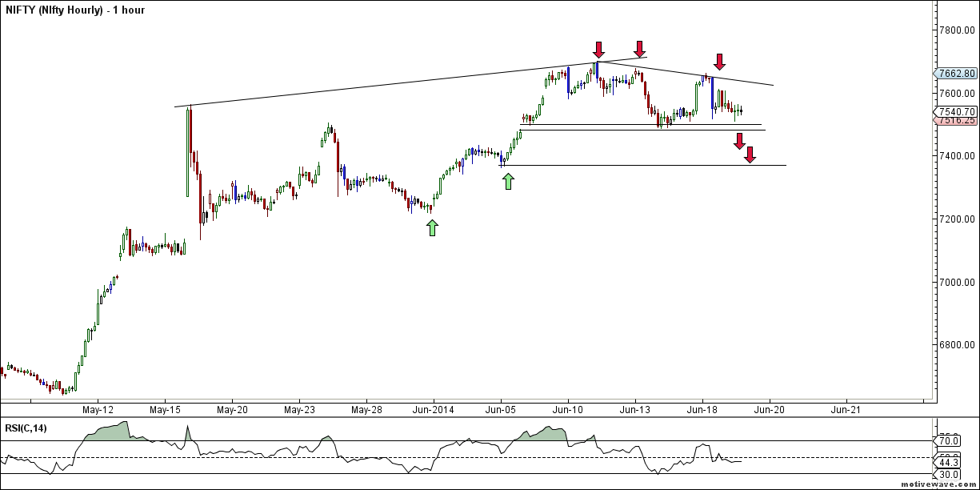Click the May-15 date on the time axis
The width and height of the screenshot is (980, 490).
pos(164,409)
